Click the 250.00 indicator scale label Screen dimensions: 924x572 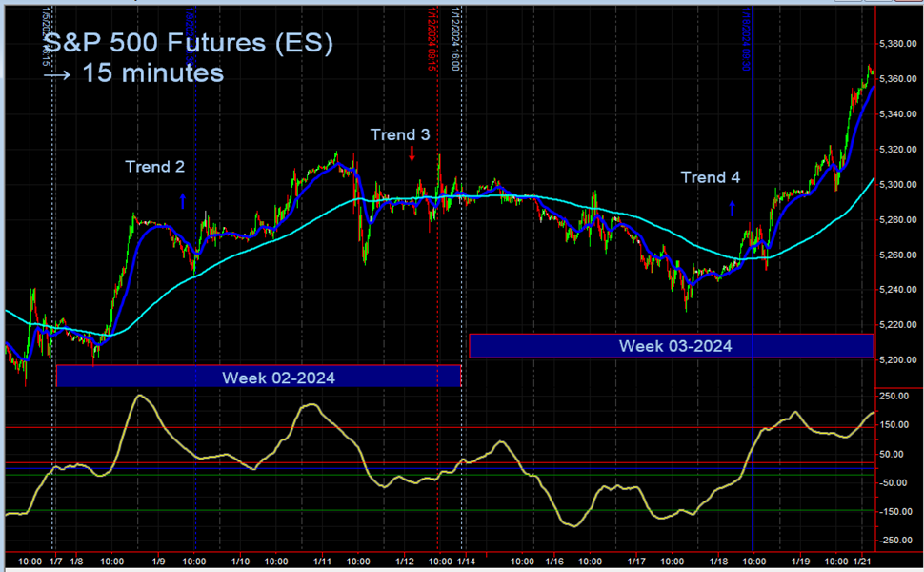(x=894, y=394)
